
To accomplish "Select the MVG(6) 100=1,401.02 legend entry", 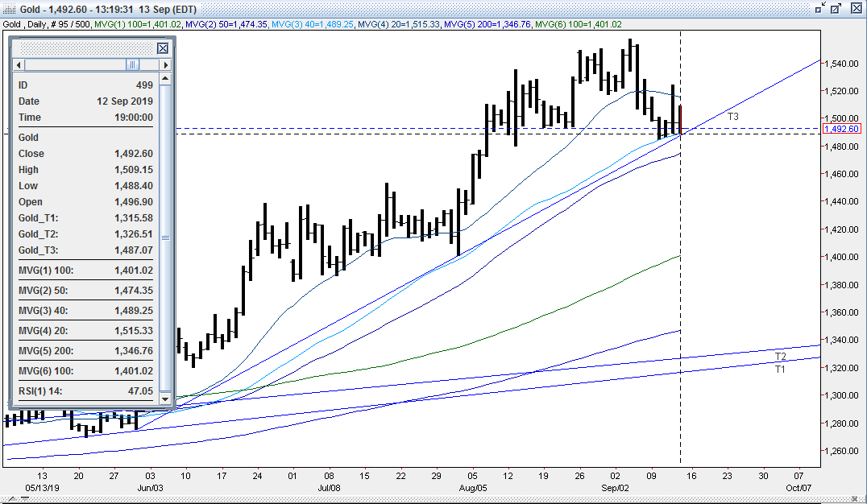I will click(579, 24).
